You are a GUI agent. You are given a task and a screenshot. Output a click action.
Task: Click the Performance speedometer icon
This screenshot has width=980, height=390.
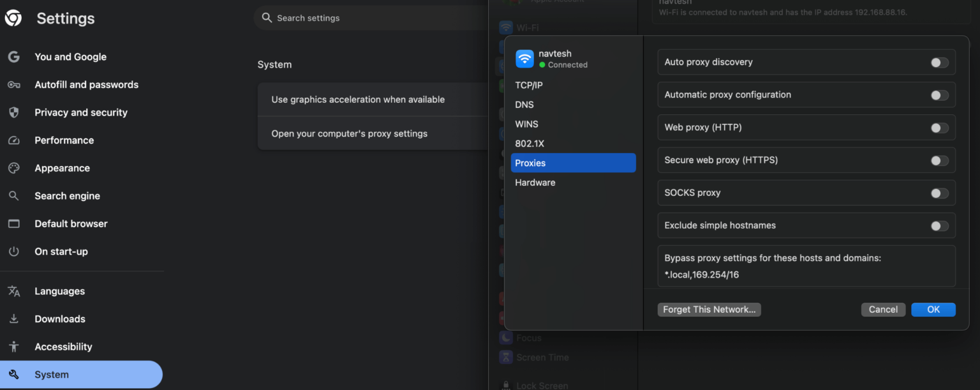[x=14, y=140]
